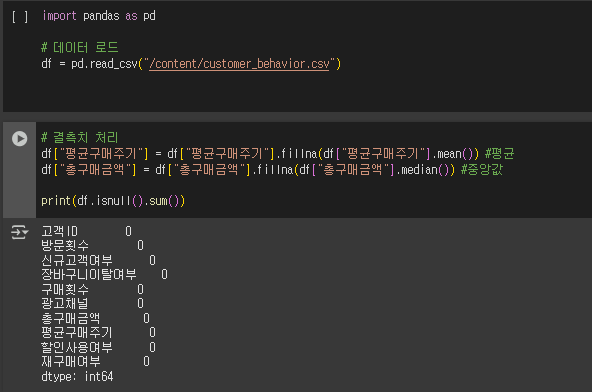
Task: Select the '방문횟수' output row
Action: point(92,245)
